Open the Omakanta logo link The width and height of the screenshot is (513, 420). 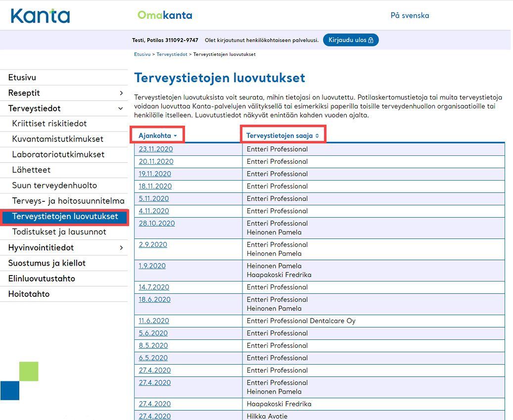tap(165, 15)
